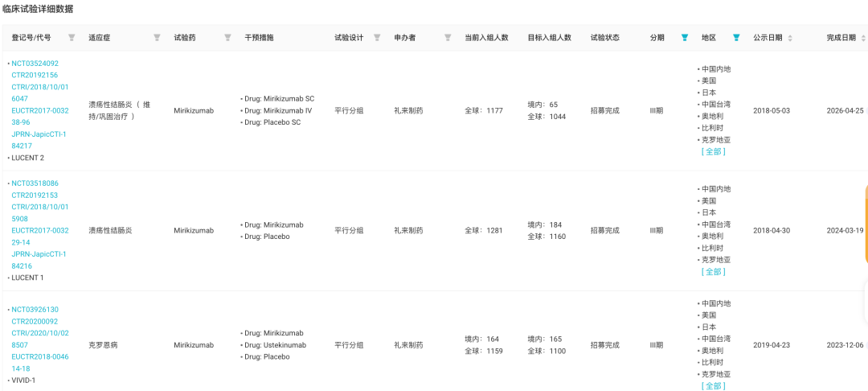Sort by 公示日期 using sort arrows
Viewport: 868px width, 391px height.
790,38
